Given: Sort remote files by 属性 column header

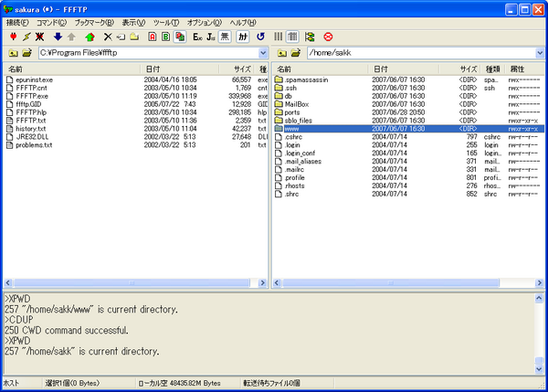Looking at the screenshot, I should tap(525, 69).
